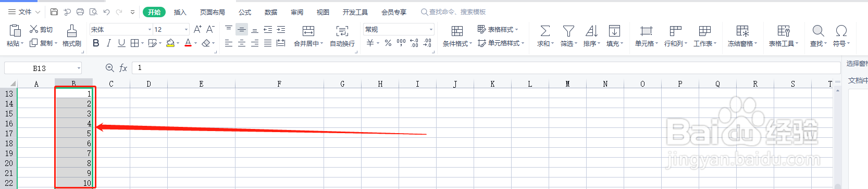
Task: Click Merge and Center (合并居中)
Action: point(308,36)
